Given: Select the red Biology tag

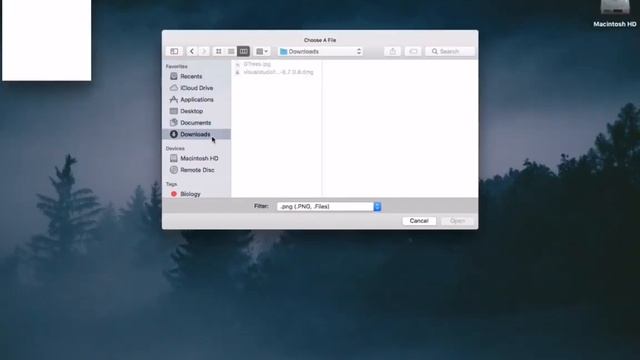Looking at the screenshot, I should [197, 194].
